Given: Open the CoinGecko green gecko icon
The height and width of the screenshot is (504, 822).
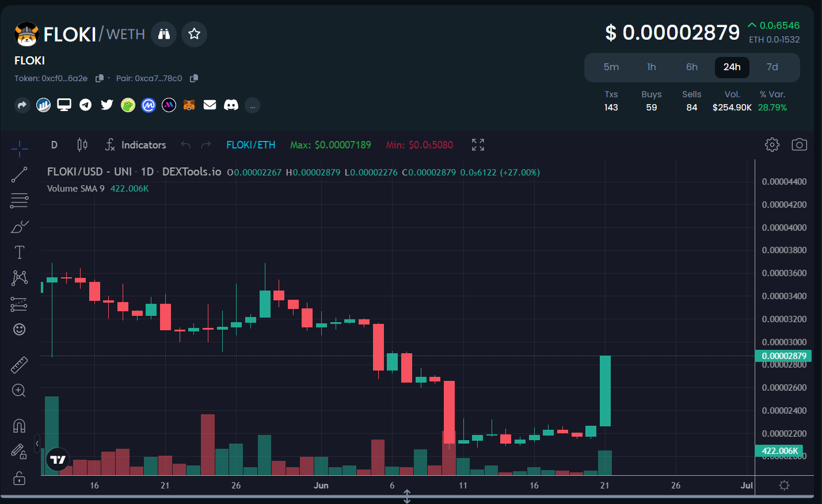Looking at the screenshot, I should click(x=128, y=105).
